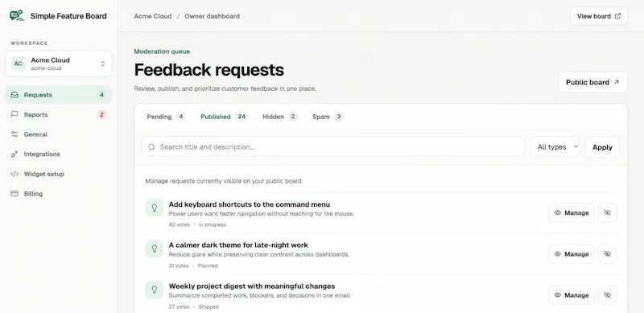Open 'A calmer dark theme for late-night work' title
The width and height of the screenshot is (644, 313).
[x=238, y=245]
